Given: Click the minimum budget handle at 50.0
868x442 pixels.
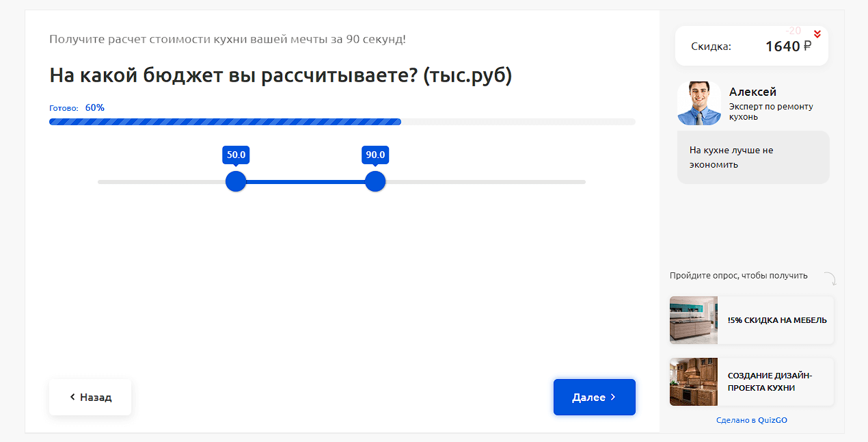Looking at the screenshot, I should [236, 182].
